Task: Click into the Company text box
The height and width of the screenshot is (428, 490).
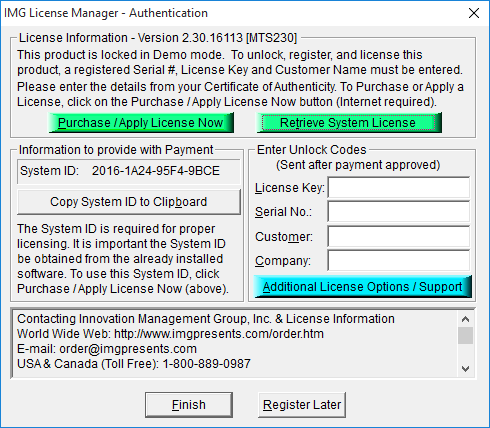Action: tap(399, 260)
